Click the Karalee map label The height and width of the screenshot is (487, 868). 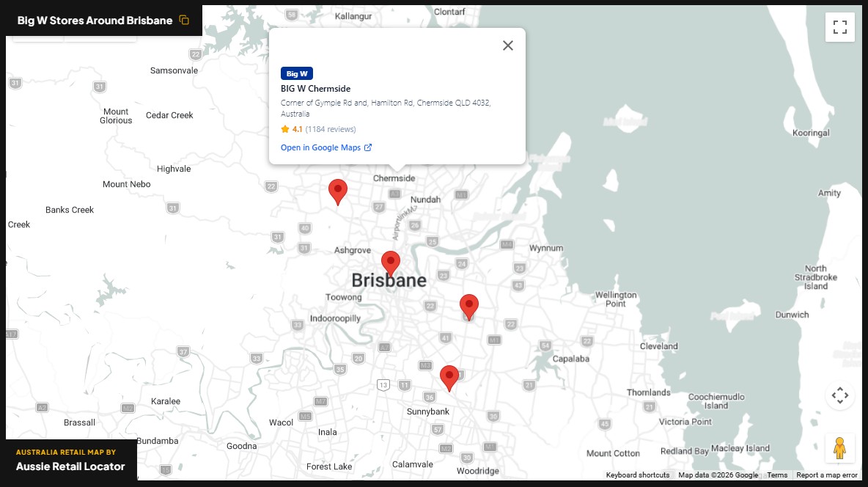click(x=166, y=401)
